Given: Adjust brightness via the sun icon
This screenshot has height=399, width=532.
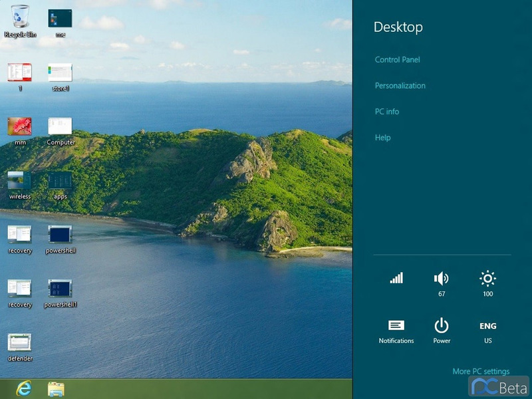Looking at the screenshot, I should pyautogui.click(x=488, y=279).
